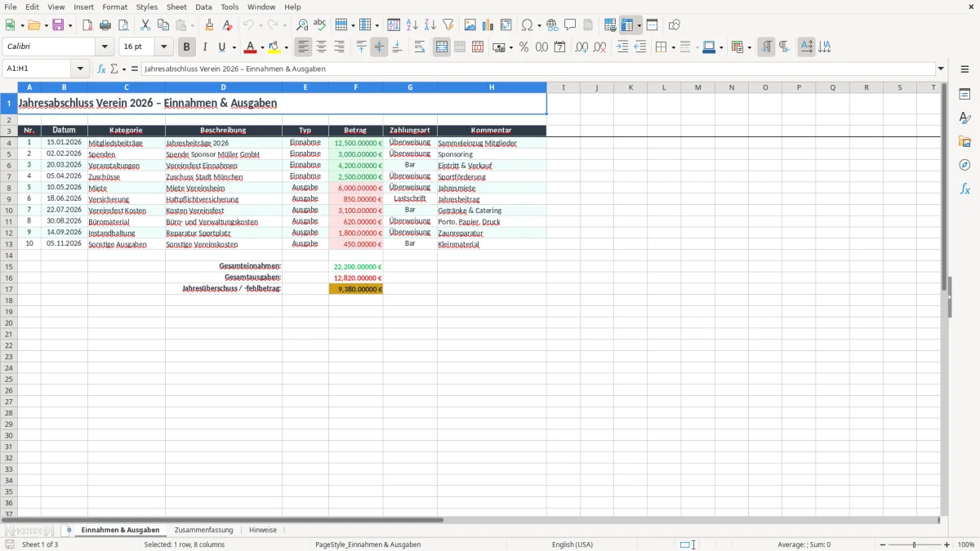Screen dimensions: 980x551
Task: Expand the formula bar arrow
Action: point(941,69)
